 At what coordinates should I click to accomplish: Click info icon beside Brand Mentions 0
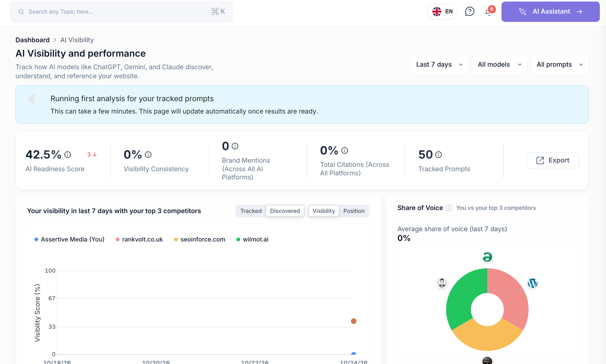coord(235,146)
